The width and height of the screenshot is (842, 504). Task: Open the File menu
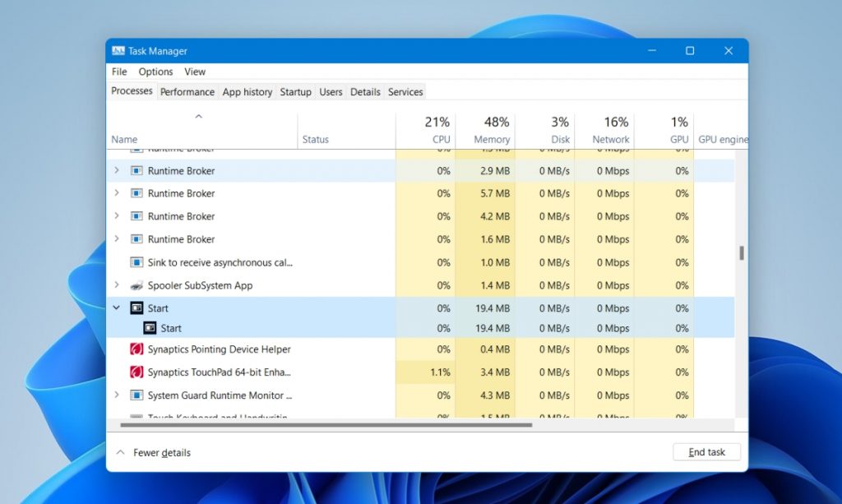pos(118,72)
